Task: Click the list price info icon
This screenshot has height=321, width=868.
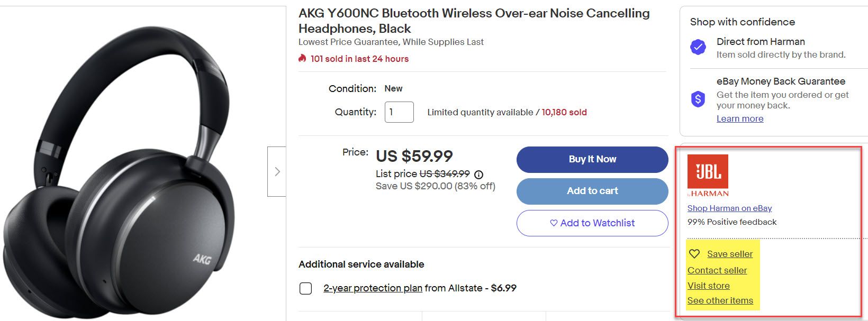Action: pyautogui.click(x=479, y=174)
